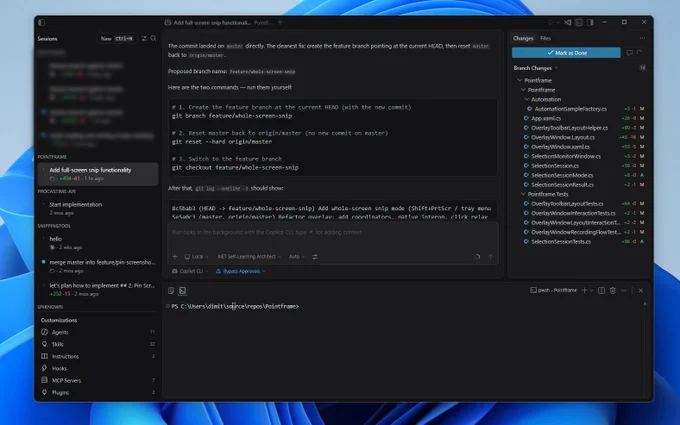The height and width of the screenshot is (425, 680).
Task: Open the session filter icon beside New
Action: (x=144, y=39)
